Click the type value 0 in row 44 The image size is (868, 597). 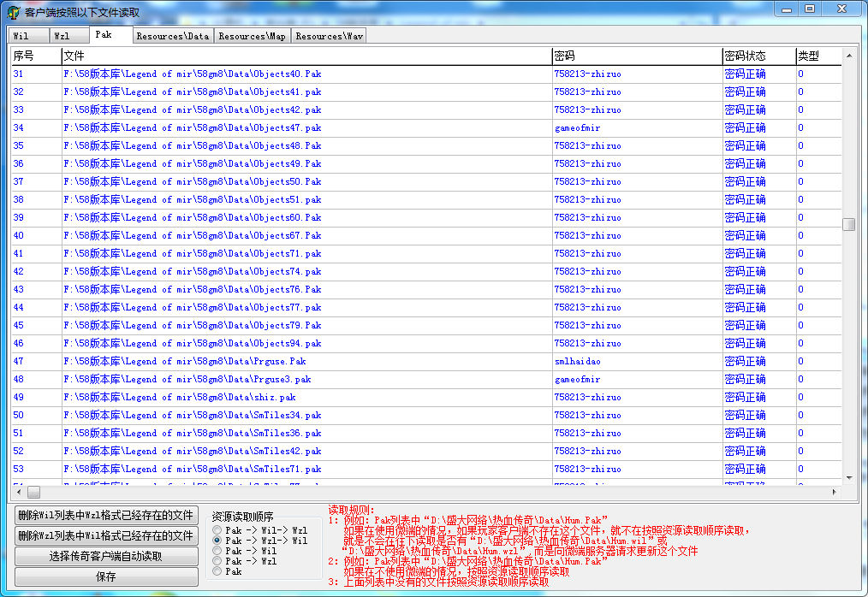click(800, 308)
